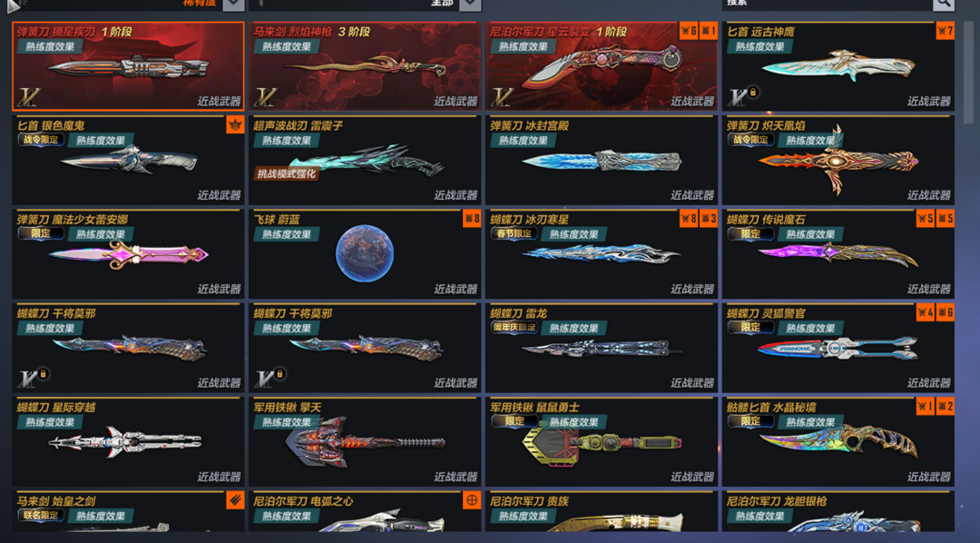Click the claw-mark badge on 马来剑 始皇之剑
The height and width of the screenshot is (543, 980).
235,499
